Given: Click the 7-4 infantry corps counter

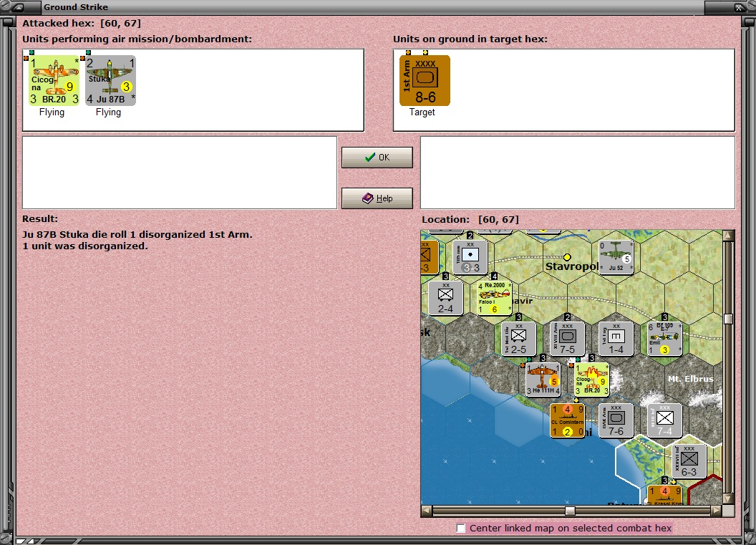Looking at the screenshot, I should (664, 420).
